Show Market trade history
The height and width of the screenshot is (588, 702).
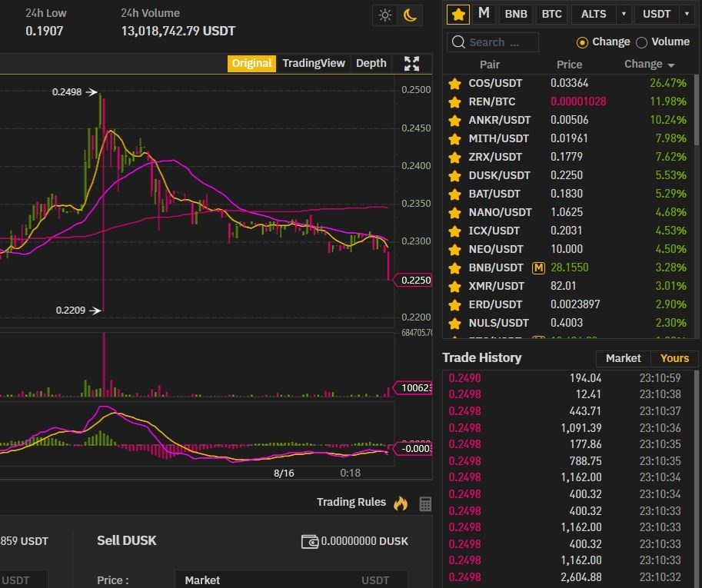623,358
